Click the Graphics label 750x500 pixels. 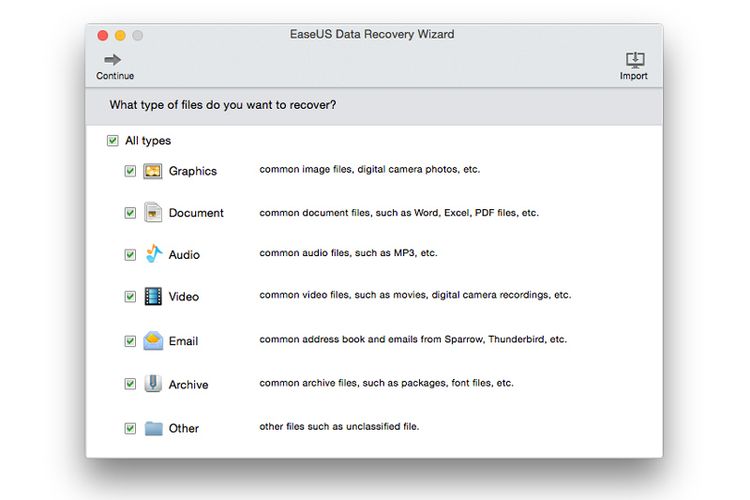click(193, 171)
